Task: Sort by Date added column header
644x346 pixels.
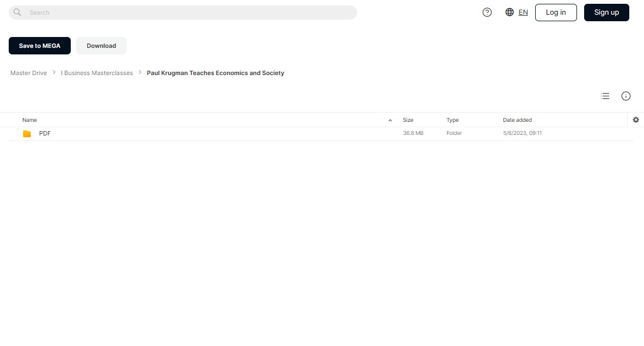Action: pos(518,120)
